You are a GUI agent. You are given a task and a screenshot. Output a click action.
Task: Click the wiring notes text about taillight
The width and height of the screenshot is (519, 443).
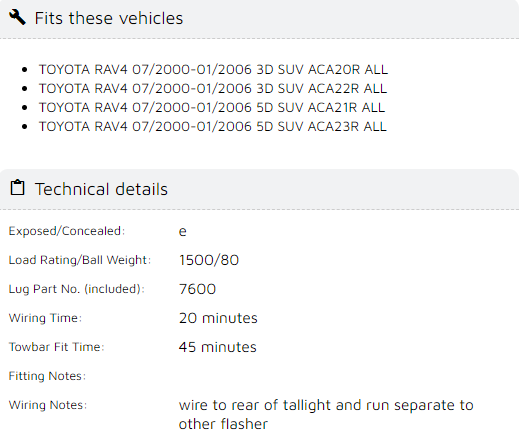pyautogui.click(x=326, y=414)
